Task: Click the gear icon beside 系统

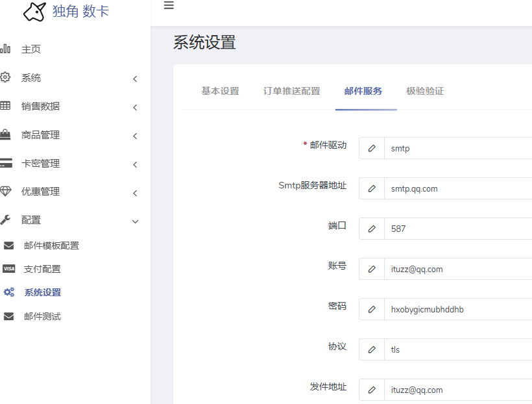Action: (x=5, y=77)
